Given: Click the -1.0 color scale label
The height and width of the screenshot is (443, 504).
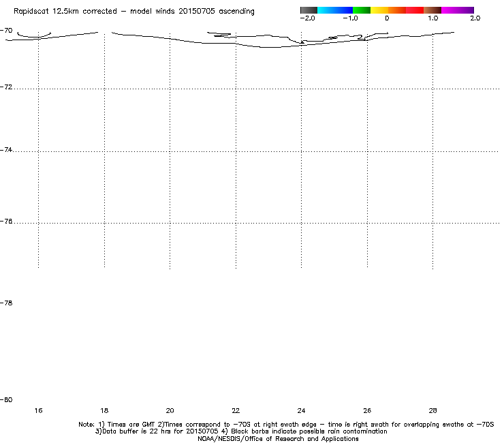Looking at the screenshot, I should [350, 18].
